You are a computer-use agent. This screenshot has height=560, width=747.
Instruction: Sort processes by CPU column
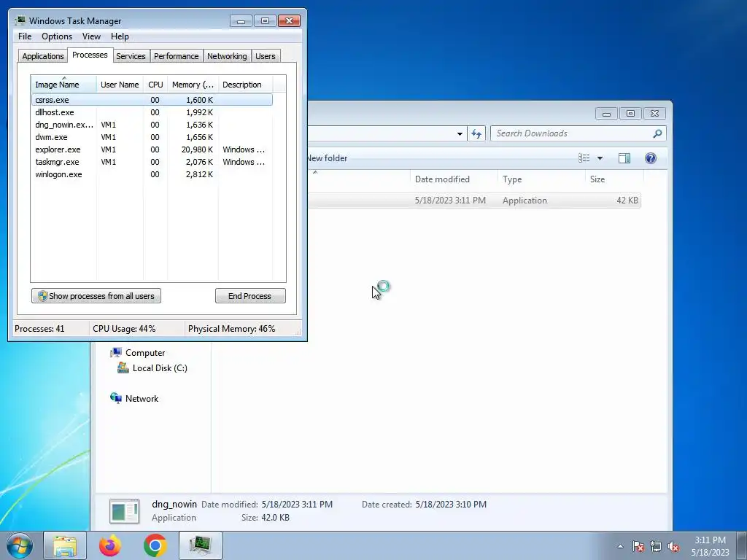pyautogui.click(x=155, y=85)
